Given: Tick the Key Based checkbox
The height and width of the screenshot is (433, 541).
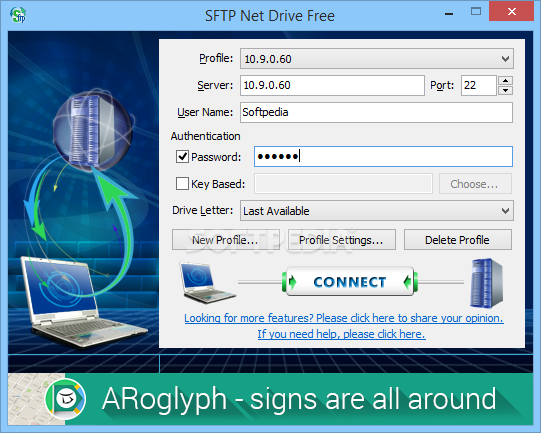Looking at the screenshot, I should [182, 184].
